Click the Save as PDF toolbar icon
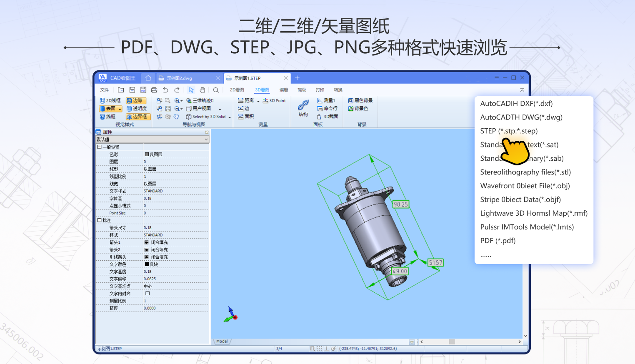This screenshot has height=364, width=635. click(143, 90)
